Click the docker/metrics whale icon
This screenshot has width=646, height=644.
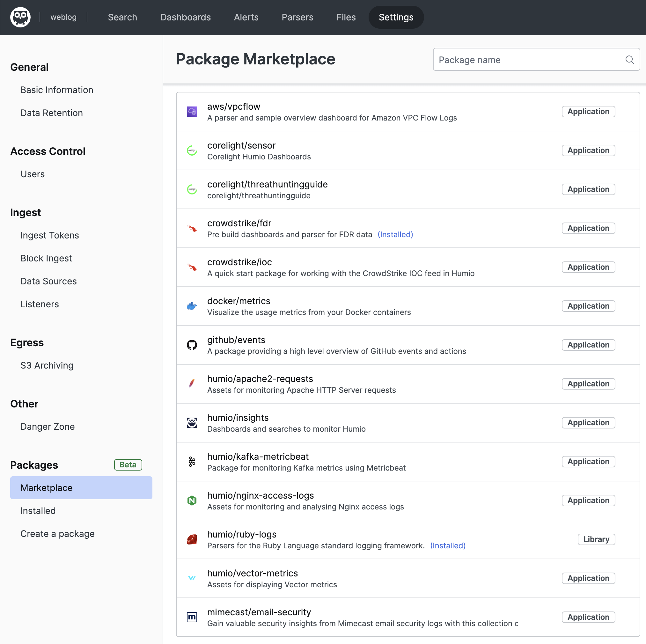tap(192, 306)
